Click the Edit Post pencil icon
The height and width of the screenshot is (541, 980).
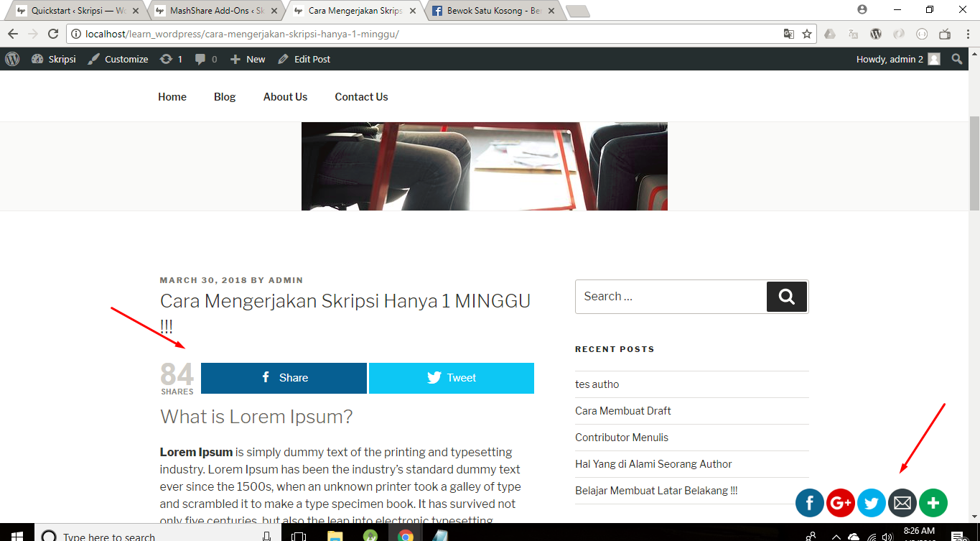pos(283,59)
